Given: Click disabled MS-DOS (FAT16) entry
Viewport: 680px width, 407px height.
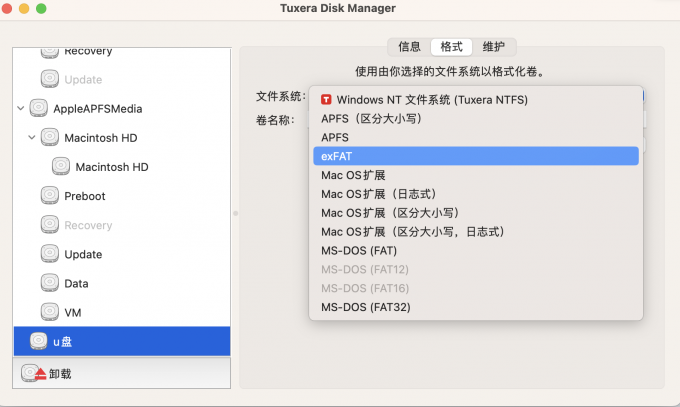Looking at the screenshot, I should [x=476, y=289].
